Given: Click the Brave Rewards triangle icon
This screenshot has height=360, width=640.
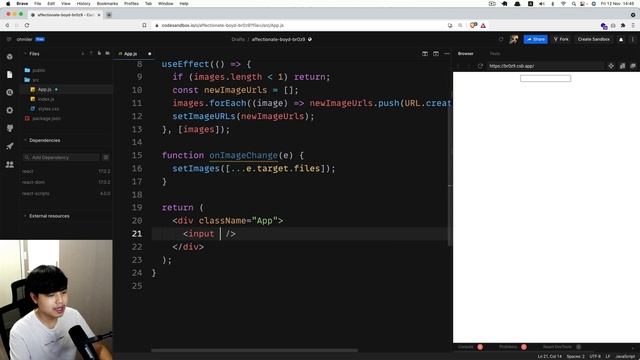Looking at the screenshot, I should (483, 25).
